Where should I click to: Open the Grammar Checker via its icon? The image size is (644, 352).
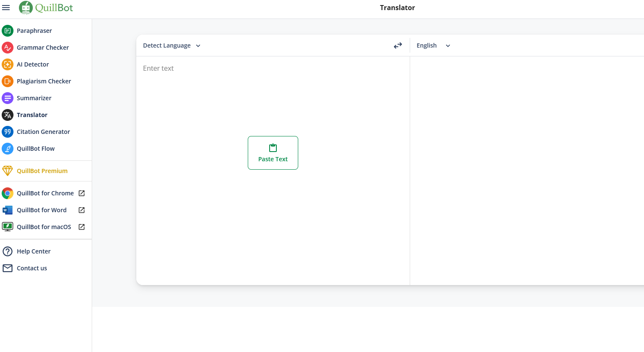8,47
